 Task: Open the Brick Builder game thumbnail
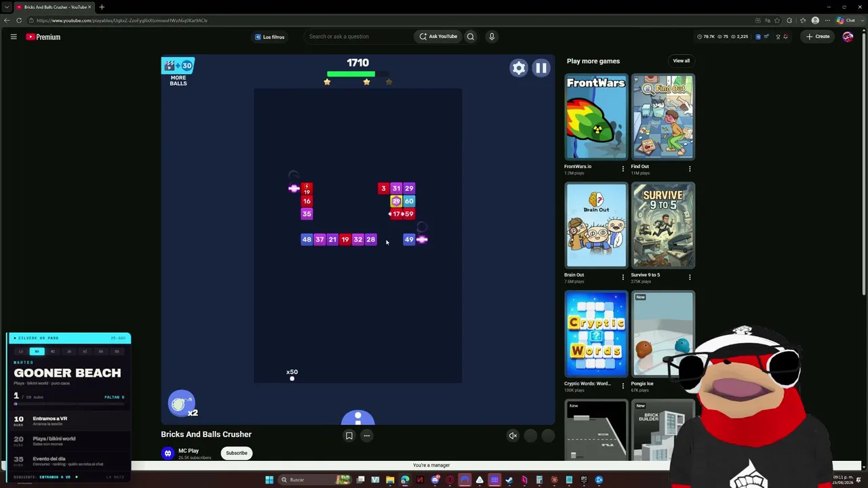[663, 430]
